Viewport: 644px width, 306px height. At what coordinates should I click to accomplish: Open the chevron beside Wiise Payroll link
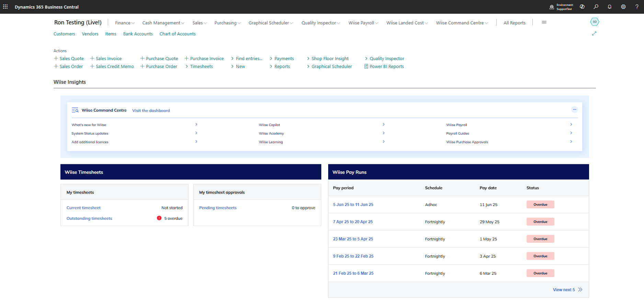(571, 124)
